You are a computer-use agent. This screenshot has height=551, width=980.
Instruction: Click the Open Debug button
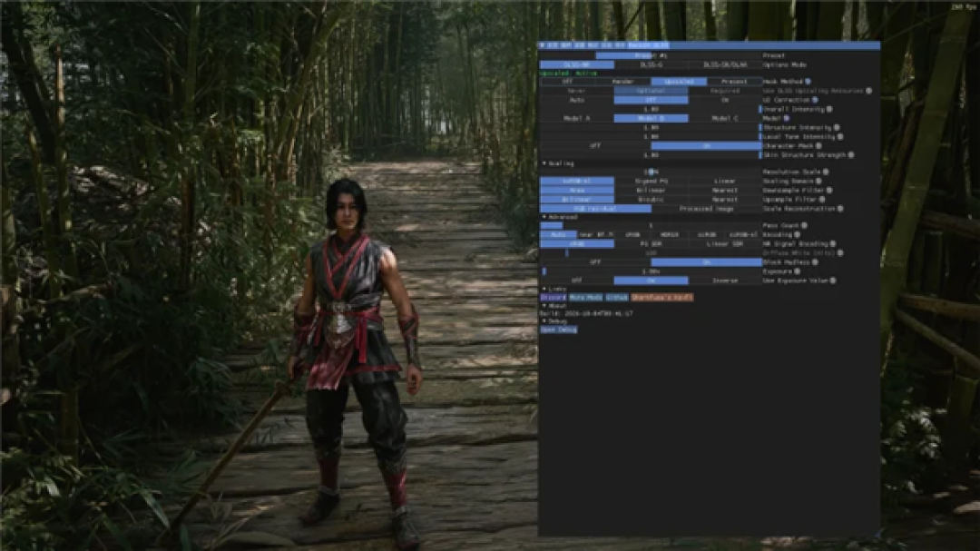coord(559,330)
